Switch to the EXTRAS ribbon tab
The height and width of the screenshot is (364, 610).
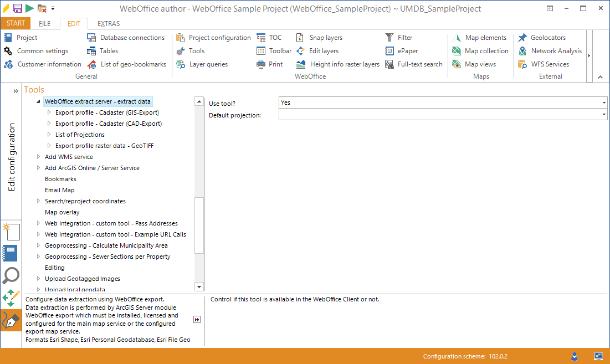(x=108, y=23)
